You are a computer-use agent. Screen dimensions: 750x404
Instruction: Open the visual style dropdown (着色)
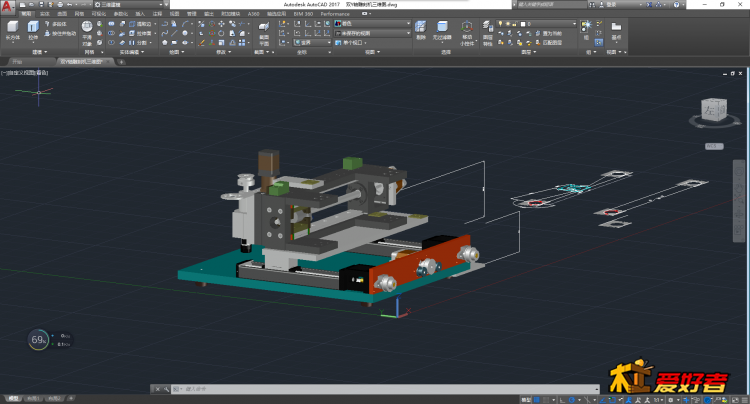(373, 23)
